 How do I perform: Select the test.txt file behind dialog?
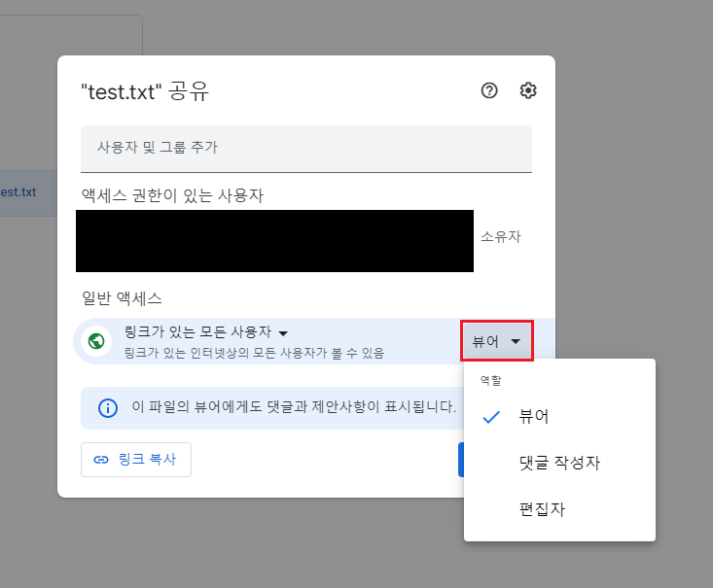tap(18, 192)
